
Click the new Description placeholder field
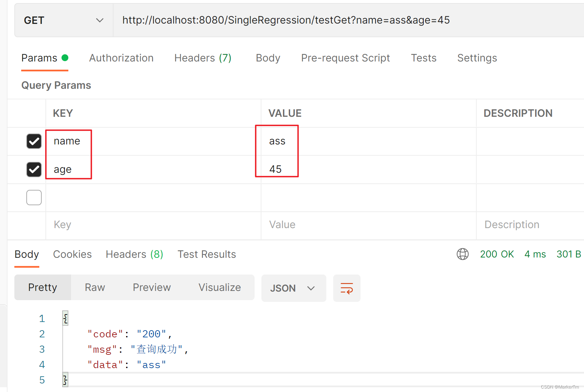(x=530, y=225)
